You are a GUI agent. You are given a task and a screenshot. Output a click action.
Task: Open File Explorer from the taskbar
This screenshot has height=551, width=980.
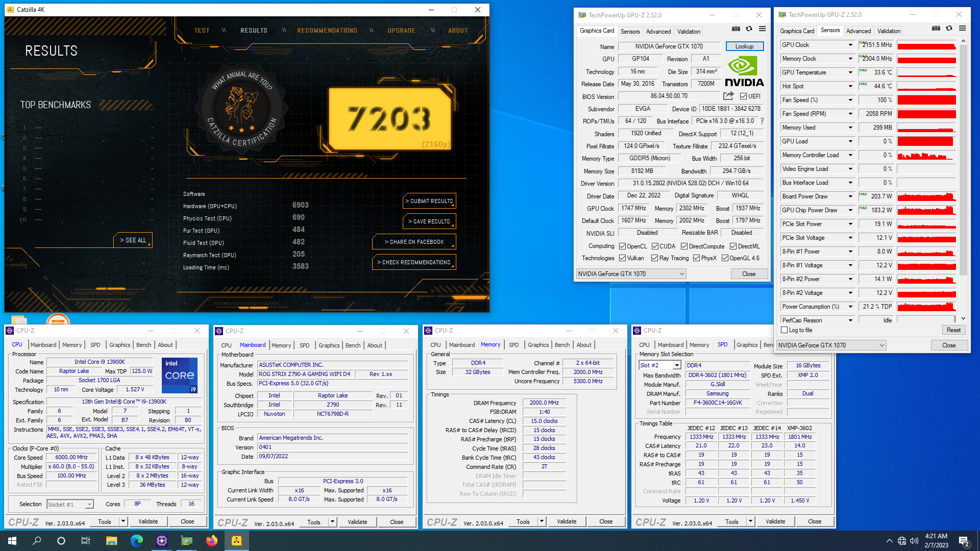[x=111, y=541]
